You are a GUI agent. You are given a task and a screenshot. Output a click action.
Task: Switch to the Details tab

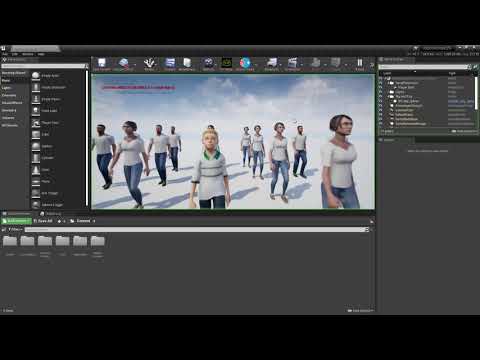point(389,140)
